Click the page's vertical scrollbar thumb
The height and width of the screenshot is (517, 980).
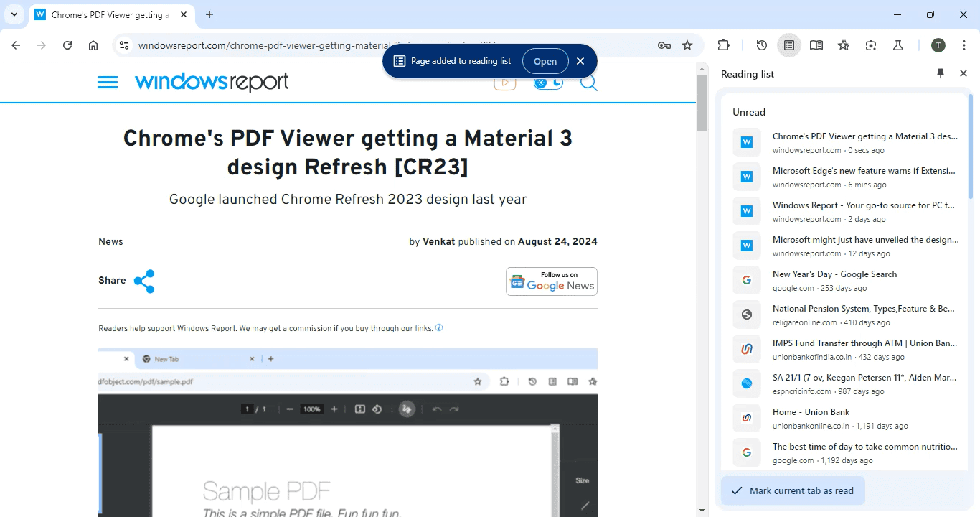pos(702,102)
